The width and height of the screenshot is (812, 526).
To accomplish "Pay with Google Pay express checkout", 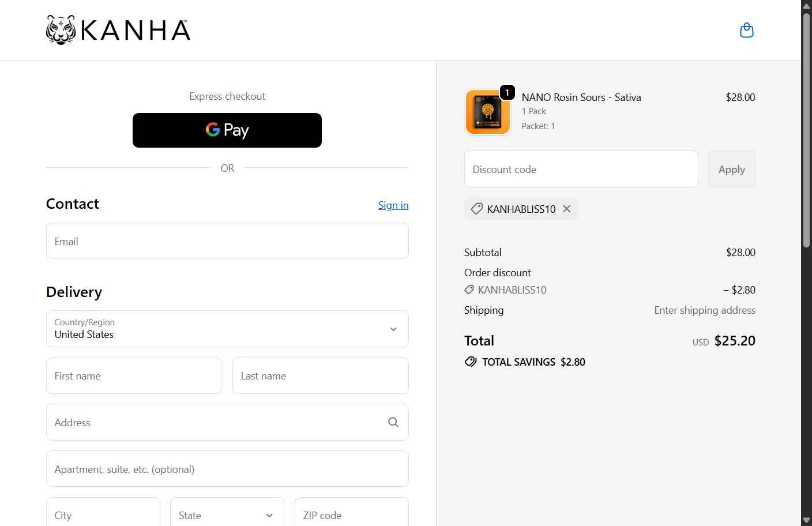I will [227, 130].
